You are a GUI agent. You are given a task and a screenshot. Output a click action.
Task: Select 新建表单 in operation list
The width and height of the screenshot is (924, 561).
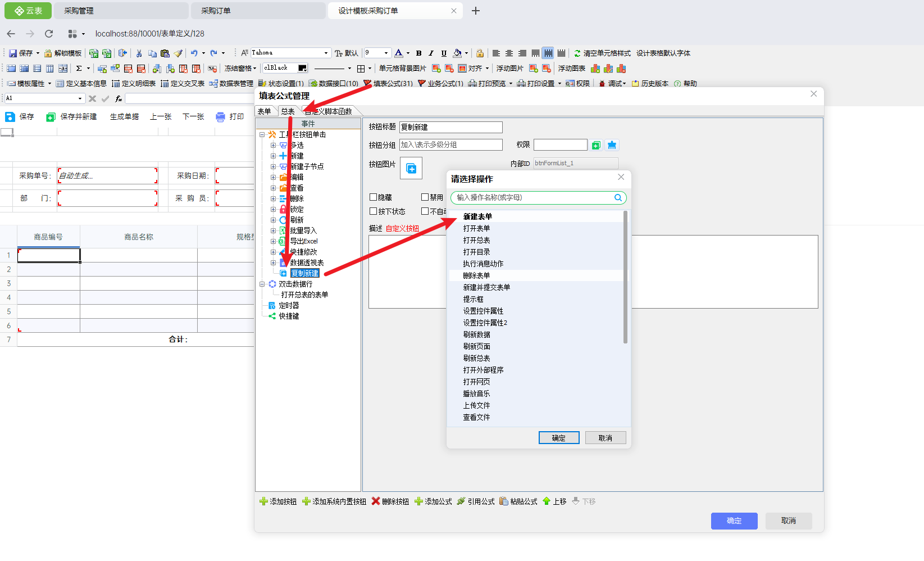(477, 217)
